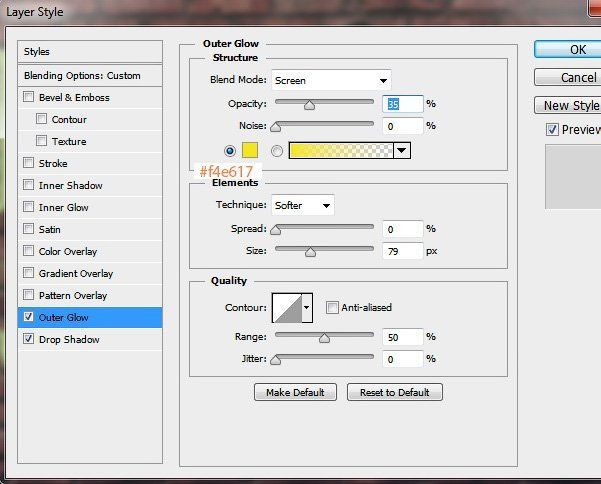Click the yellow glow color swatch
The width and height of the screenshot is (601, 484).
250,150
